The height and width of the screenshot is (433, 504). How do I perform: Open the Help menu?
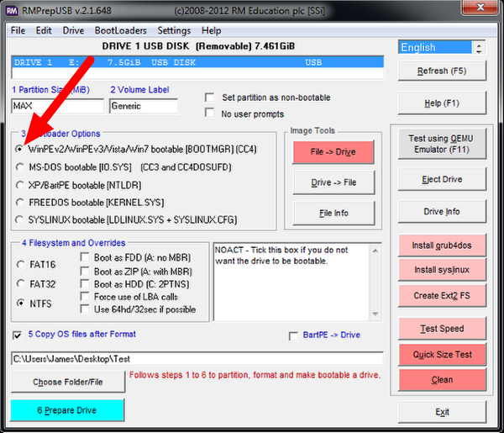click(211, 30)
